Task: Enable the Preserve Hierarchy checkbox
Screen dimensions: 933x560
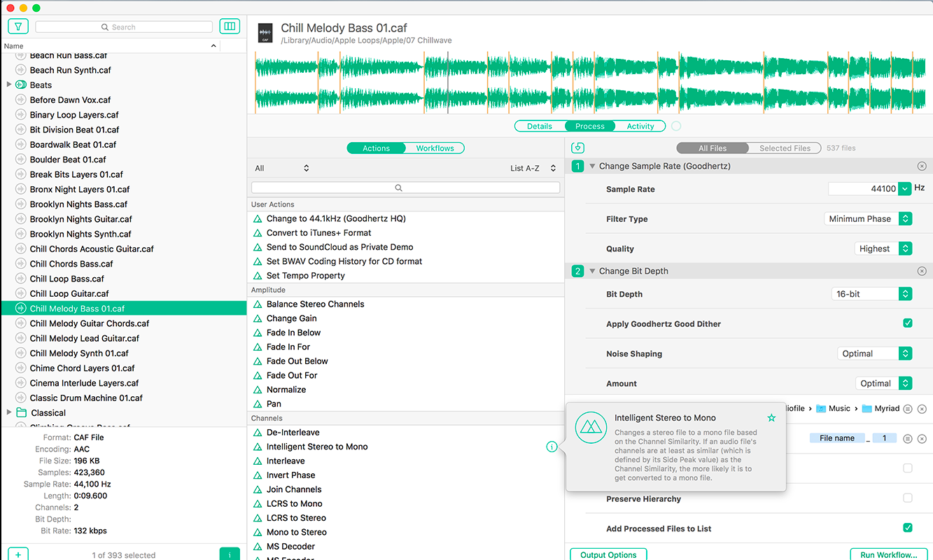Action: (x=908, y=498)
